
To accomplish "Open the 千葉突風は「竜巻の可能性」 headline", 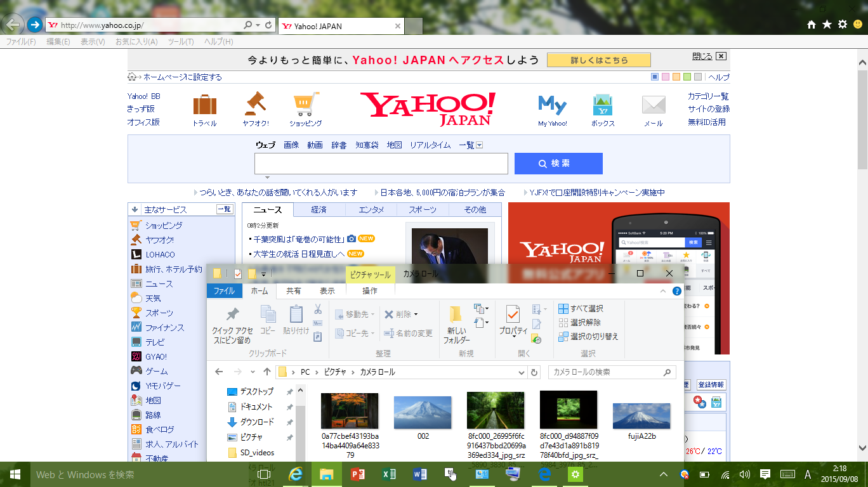I will (x=298, y=239).
